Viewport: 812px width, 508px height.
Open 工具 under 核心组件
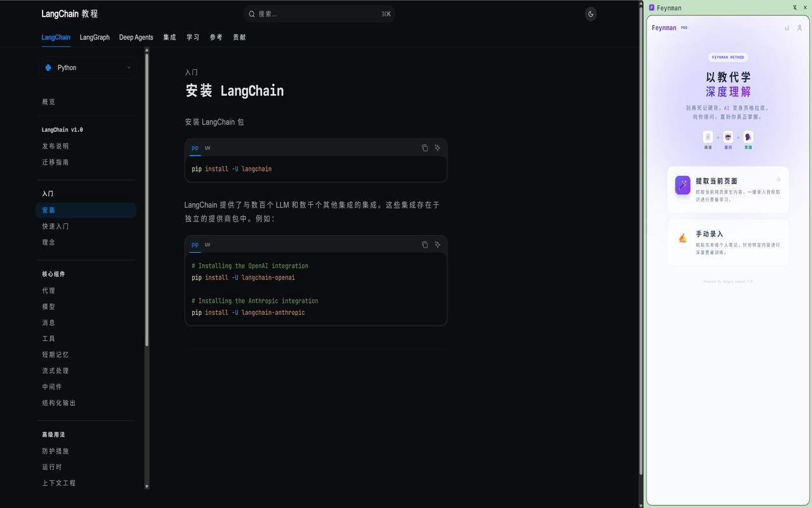[49, 338]
